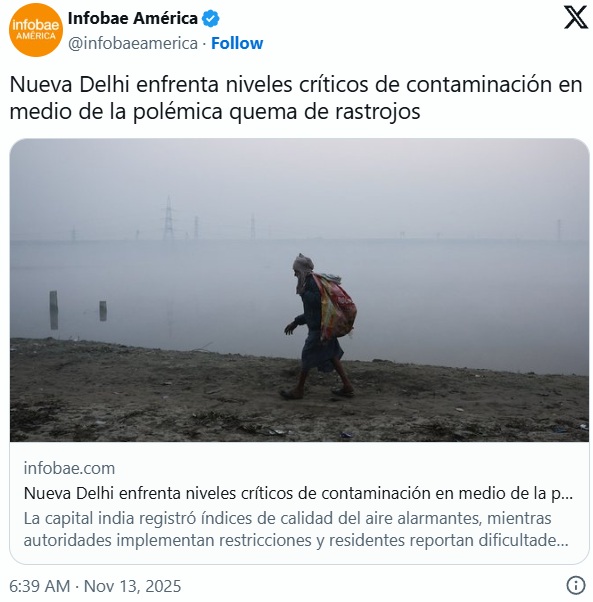The height and width of the screenshot is (602, 593).
Task: Open the @infobaeamerica handle link
Action: pos(133,43)
